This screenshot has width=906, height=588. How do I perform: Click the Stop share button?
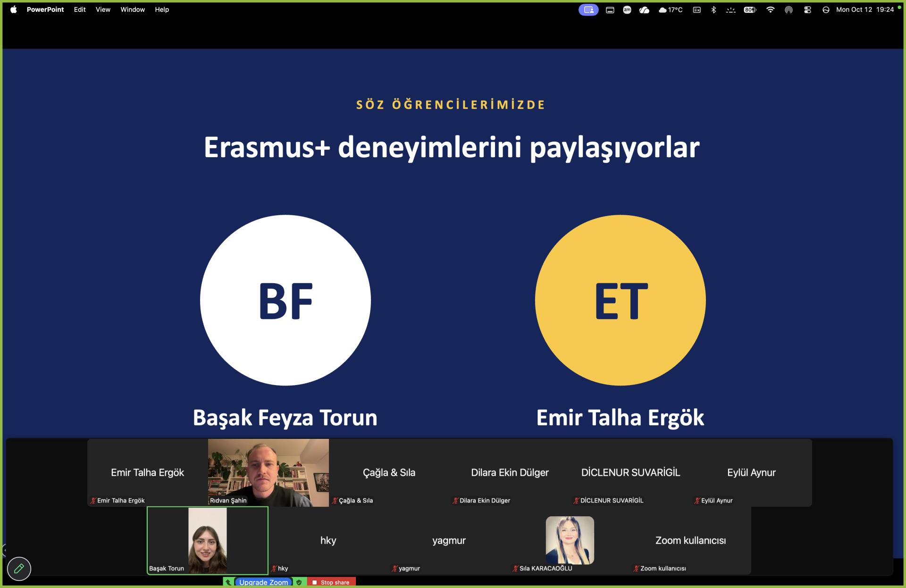pyautogui.click(x=331, y=582)
